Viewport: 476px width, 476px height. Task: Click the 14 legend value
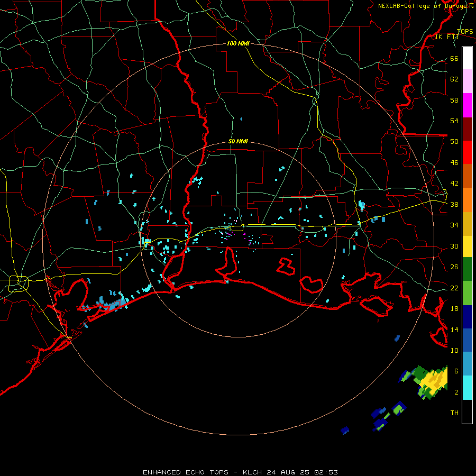tap(454, 329)
